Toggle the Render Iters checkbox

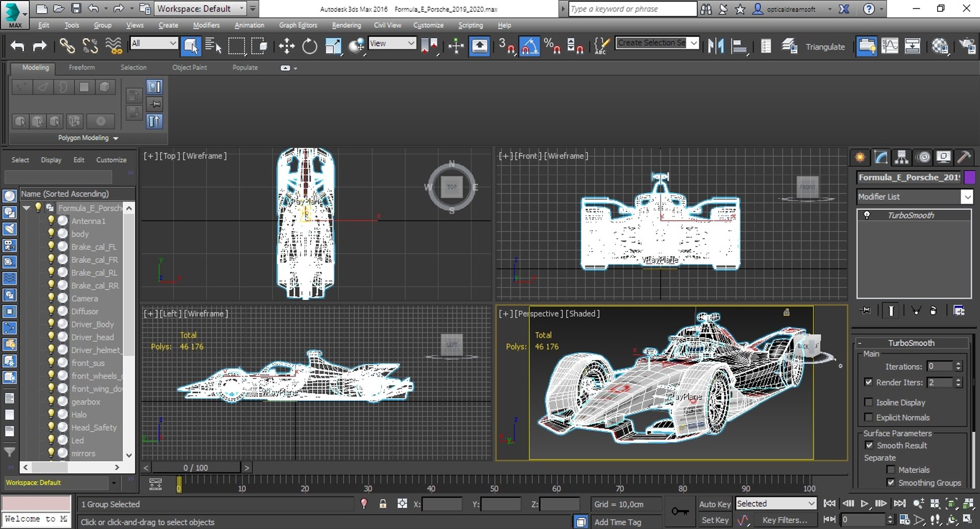point(868,382)
